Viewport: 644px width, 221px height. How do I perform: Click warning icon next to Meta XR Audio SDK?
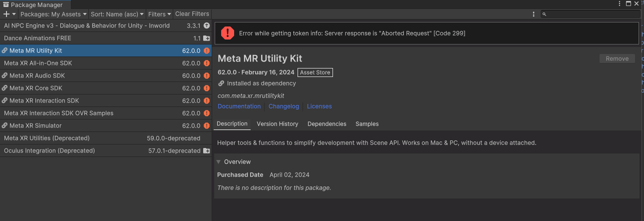[207, 75]
